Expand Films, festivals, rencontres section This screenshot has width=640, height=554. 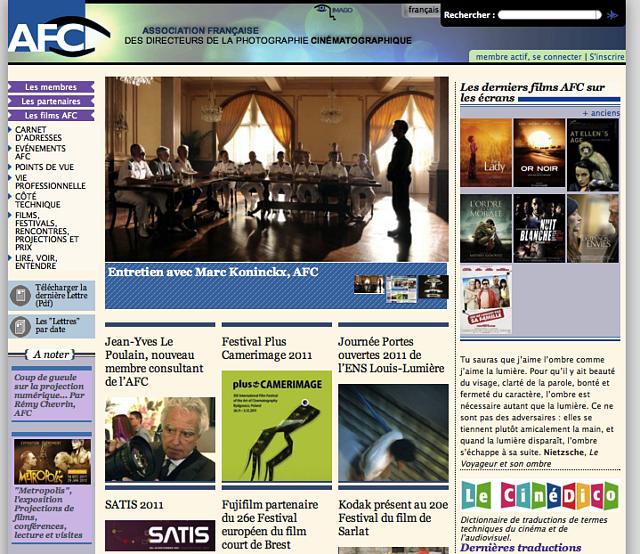click(47, 231)
